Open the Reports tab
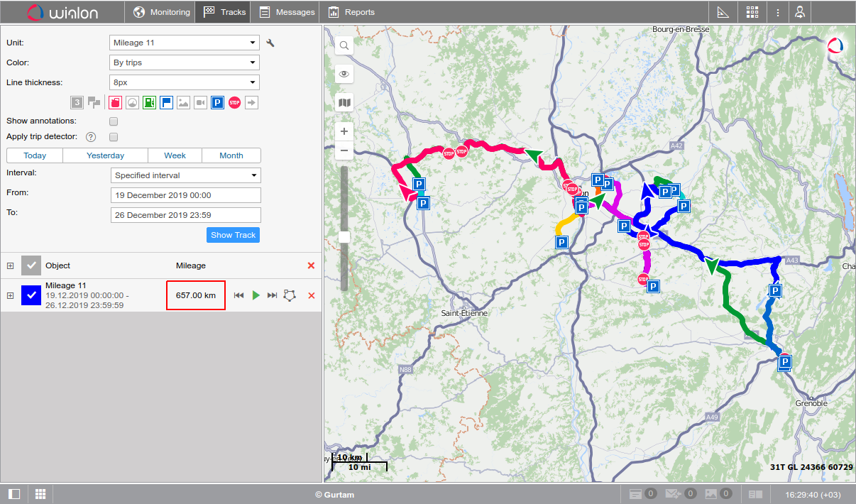Image resolution: width=856 pixels, height=504 pixels. pyautogui.click(x=351, y=12)
